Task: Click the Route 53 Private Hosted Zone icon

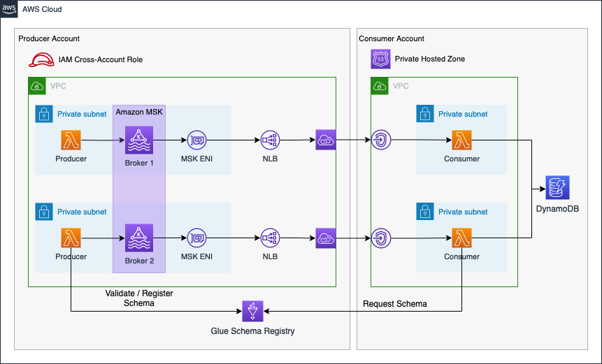Action: [x=380, y=59]
